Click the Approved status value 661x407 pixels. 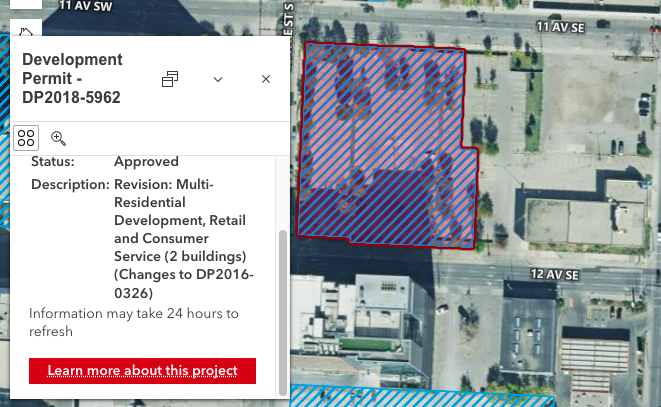point(146,161)
